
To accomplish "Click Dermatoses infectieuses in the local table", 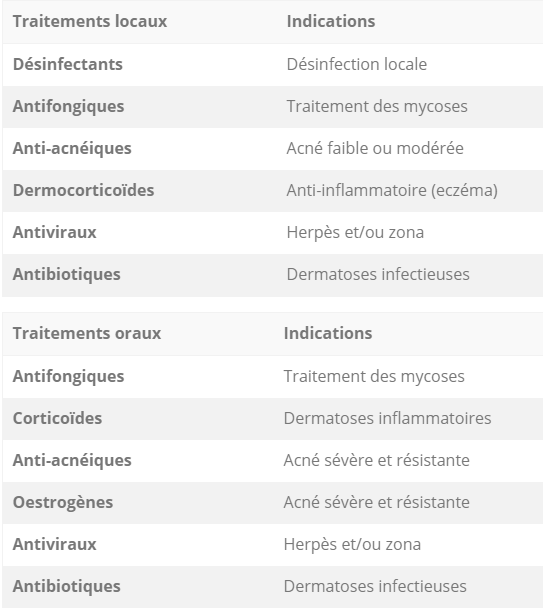I will point(378,275).
